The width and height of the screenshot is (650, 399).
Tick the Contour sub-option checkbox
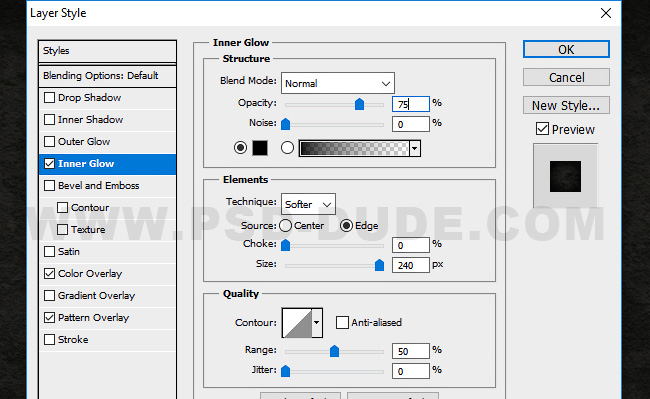[62, 207]
